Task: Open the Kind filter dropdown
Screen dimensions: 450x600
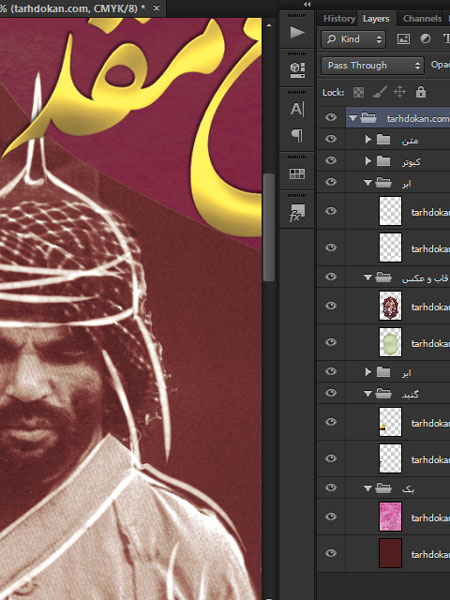Action: [x=353, y=39]
